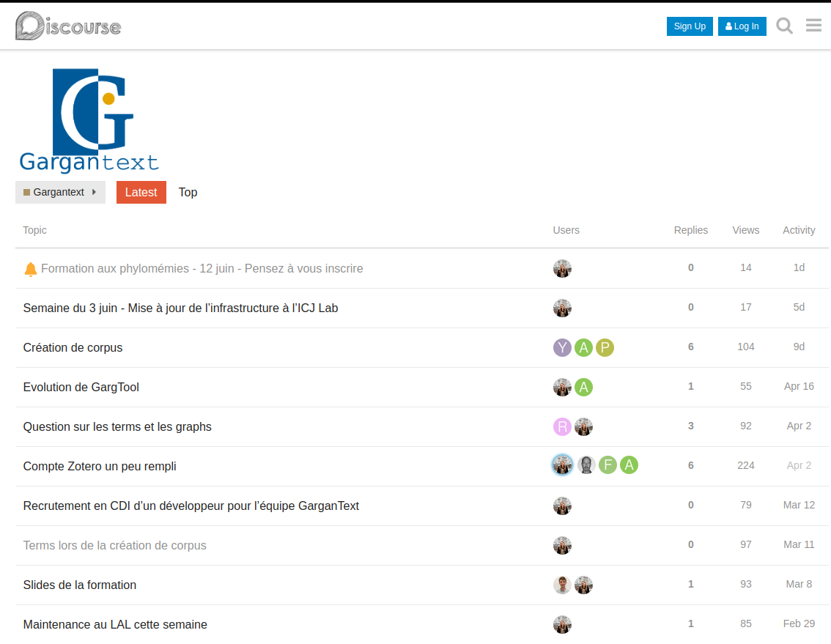831x644 pixels.
Task: Click the R avatar on Question sur les terms
Action: [x=562, y=426]
